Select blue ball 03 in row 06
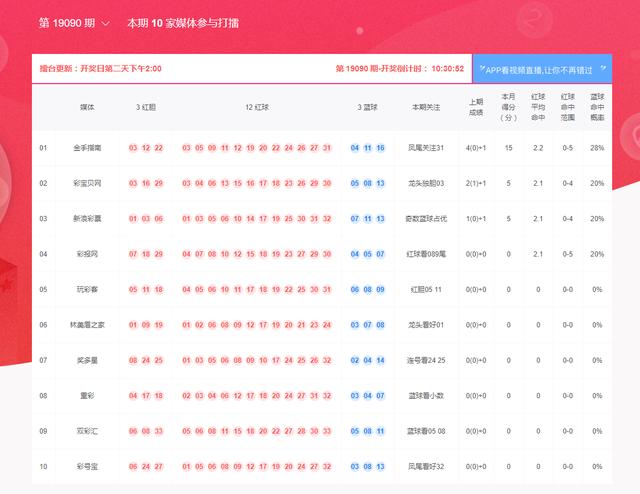This screenshot has height=494, width=640. tap(355, 325)
